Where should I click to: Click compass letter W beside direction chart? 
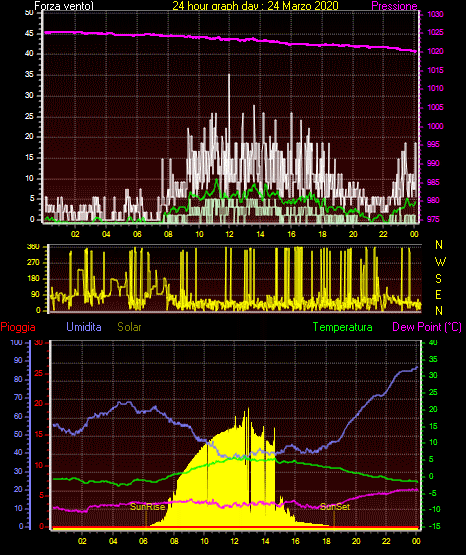click(x=440, y=262)
